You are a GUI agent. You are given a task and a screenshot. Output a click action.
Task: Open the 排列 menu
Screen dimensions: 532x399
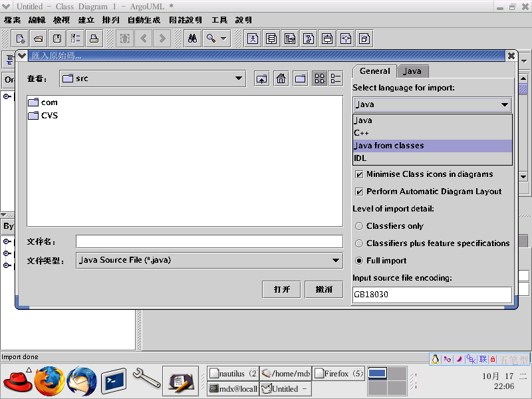(x=110, y=20)
